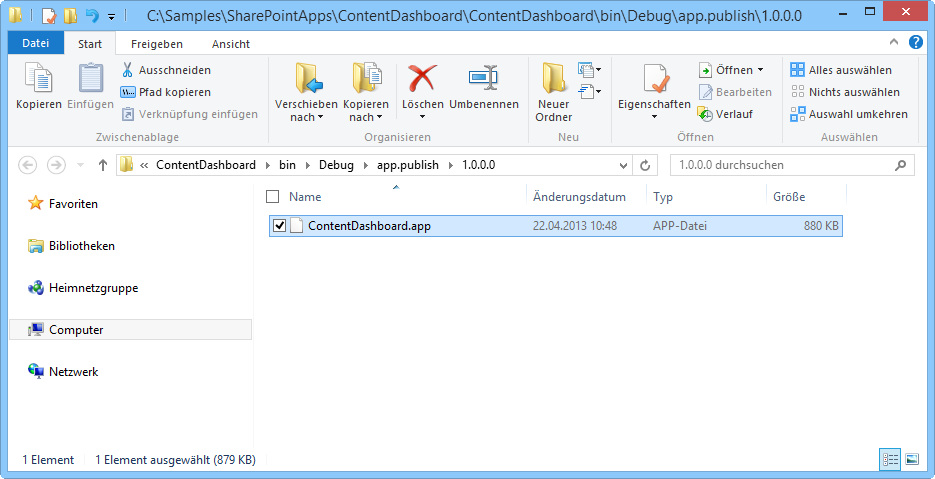Click the APP-Datei type cell
This screenshot has height=479, width=935.
tap(680, 225)
